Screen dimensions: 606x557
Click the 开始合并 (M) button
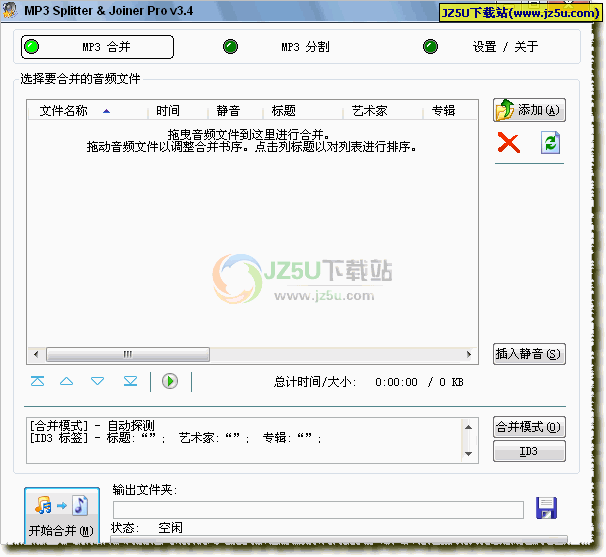pos(62,515)
